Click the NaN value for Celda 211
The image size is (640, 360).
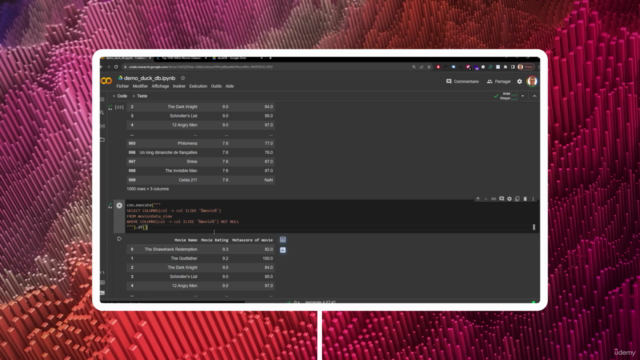pyautogui.click(x=268, y=180)
